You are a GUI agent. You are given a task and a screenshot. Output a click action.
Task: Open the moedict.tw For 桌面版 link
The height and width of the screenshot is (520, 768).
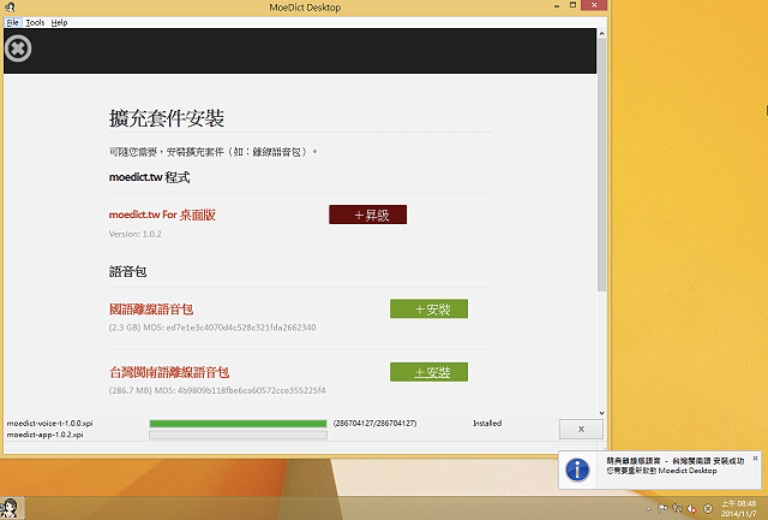click(x=162, y=215)
